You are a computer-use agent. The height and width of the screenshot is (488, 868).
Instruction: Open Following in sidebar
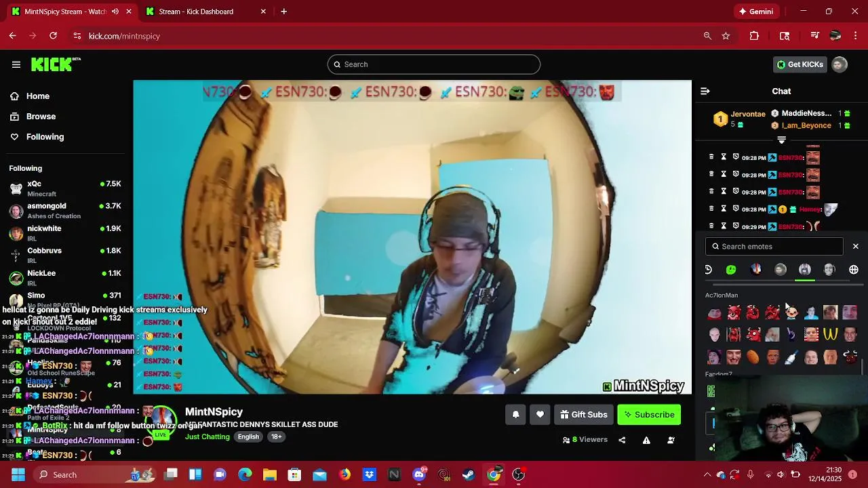click(37, 137)
